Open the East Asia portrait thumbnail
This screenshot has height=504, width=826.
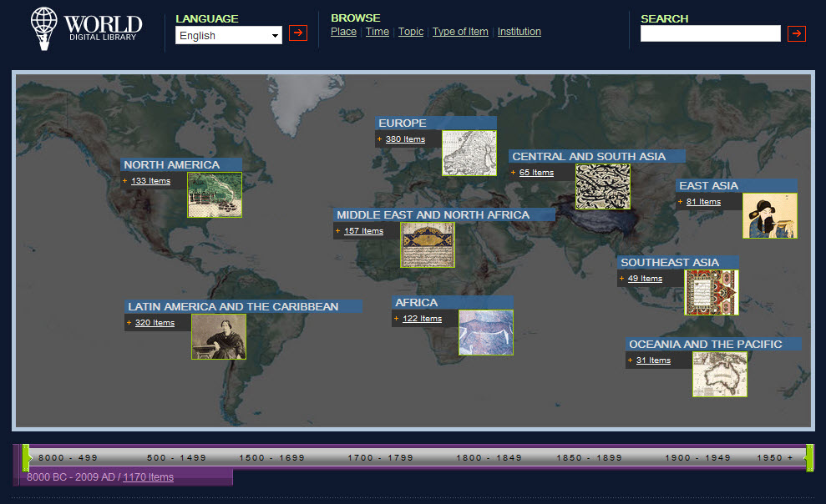coord(769,216)
